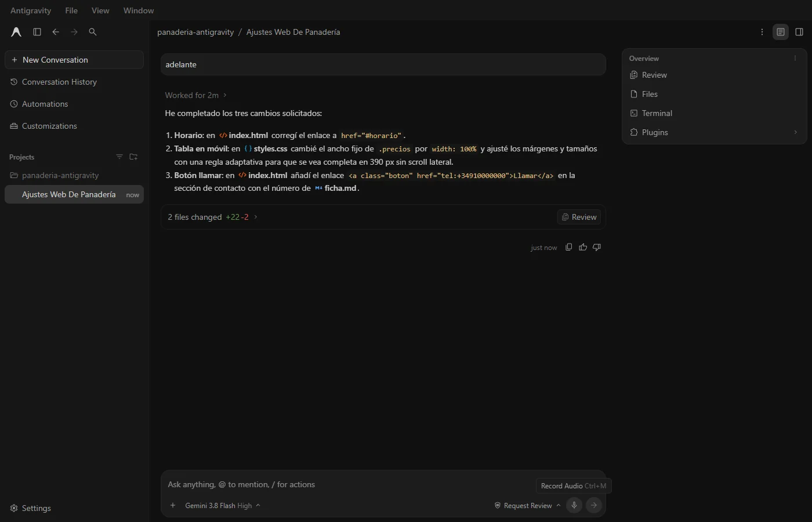Go back with the left arrow
812x522 pixels.
[56, 32]
